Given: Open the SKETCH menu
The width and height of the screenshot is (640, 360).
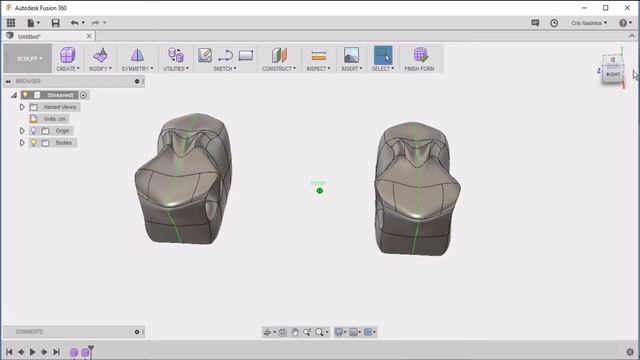Looking at the screenshot, I should pyautogui.click(x=224, y=69).
